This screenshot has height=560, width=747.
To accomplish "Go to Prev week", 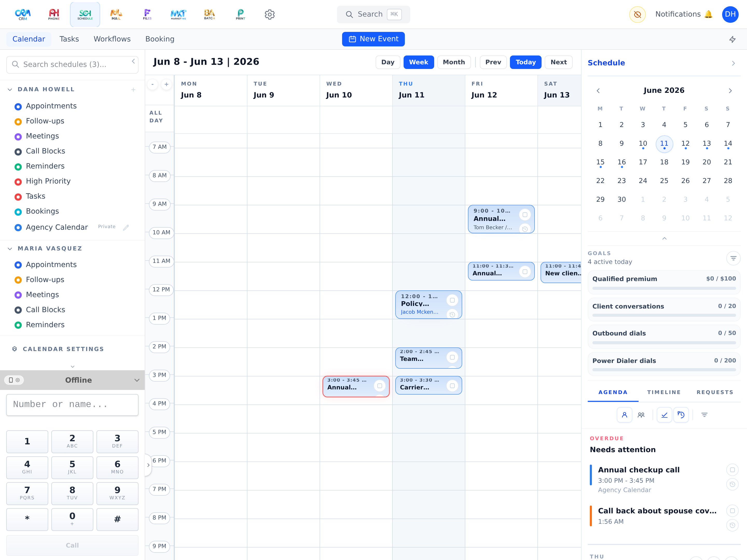I will tap(493, 62).
